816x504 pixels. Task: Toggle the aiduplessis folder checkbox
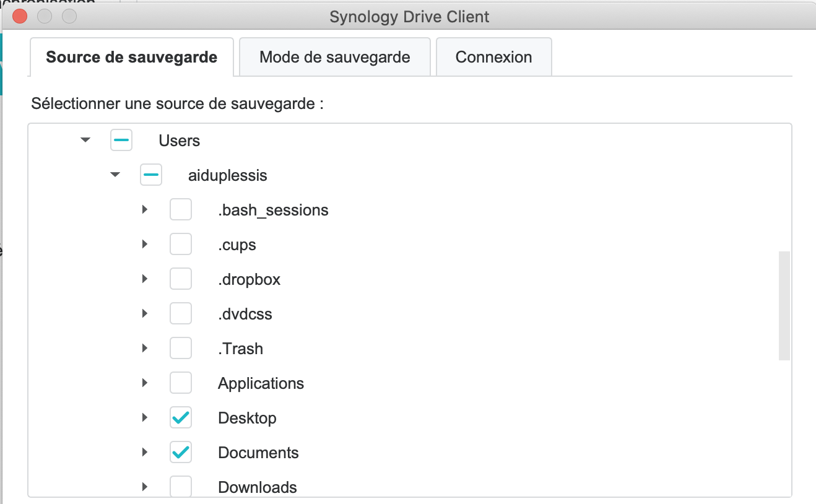(x=151, y=175)
